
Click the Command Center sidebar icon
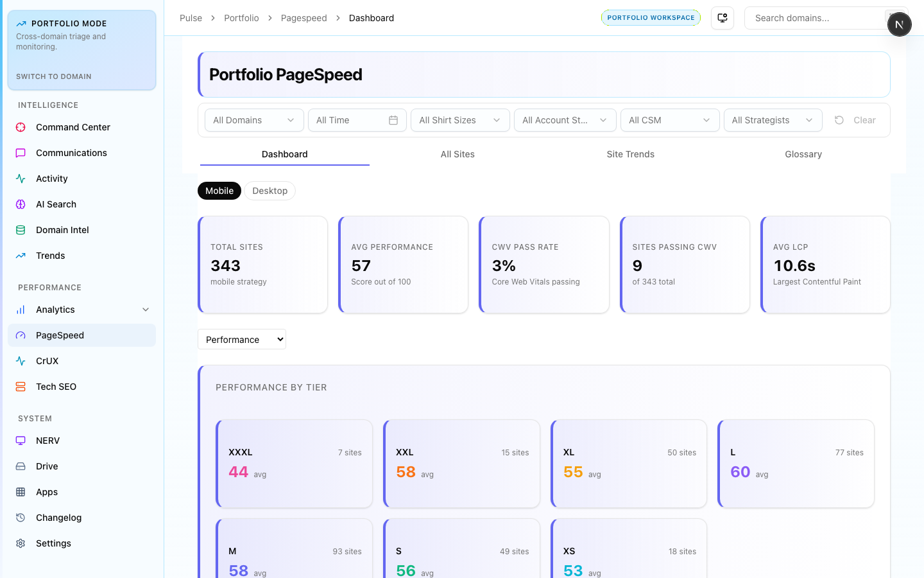click(x=21, y=127)
